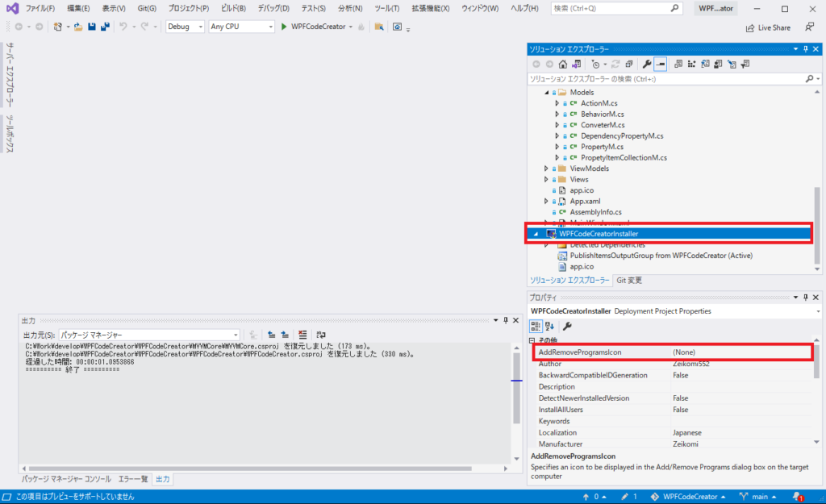826x504 pixels.
Task: Click the Solution Explorer search field
Action: coord(665,79)
